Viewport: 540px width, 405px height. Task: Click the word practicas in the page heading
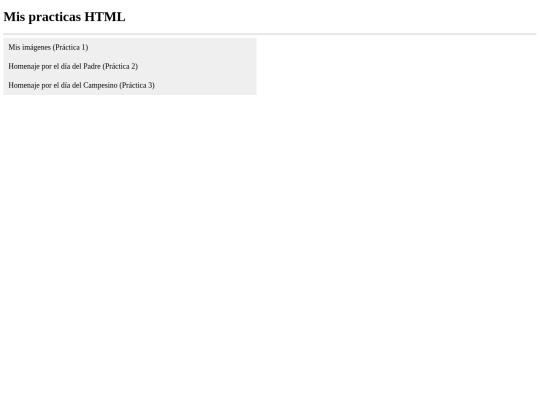click(x=55, y=17)
